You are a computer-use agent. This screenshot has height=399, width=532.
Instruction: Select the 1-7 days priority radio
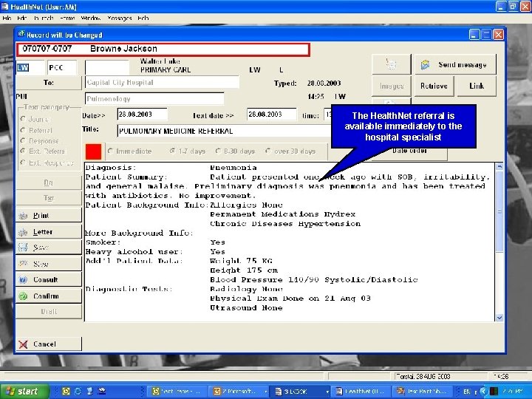point(173,151)
